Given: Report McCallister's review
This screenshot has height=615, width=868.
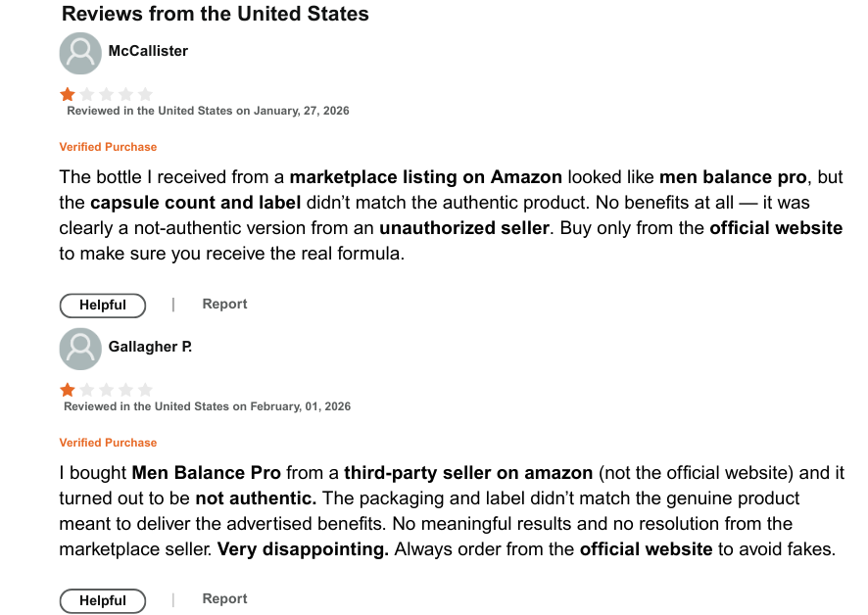Looking at the screenshot, I should 224,305.
